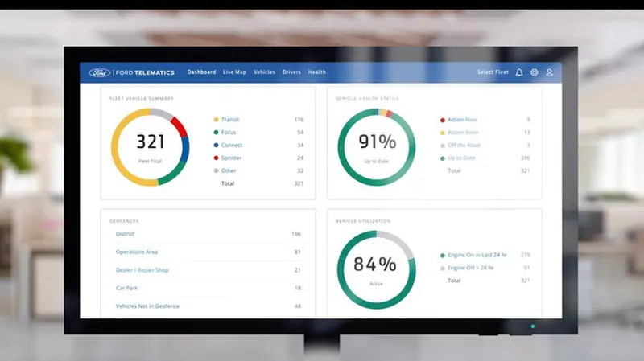Open the Dashboard tab
The height and width of the screenshot is (361, 644).
click(202, 72)
